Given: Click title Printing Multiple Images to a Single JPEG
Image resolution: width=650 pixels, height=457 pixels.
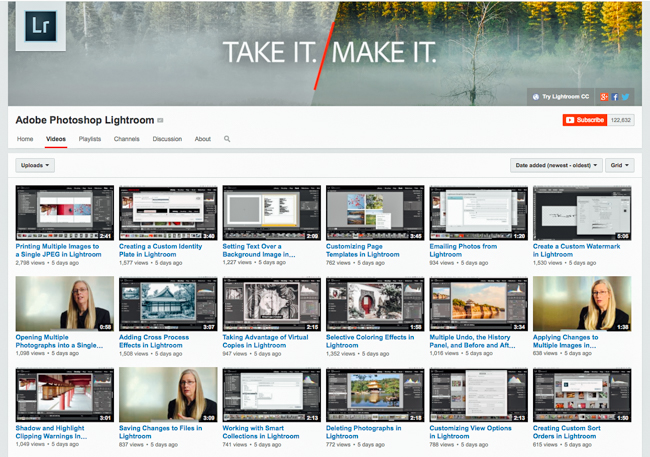Looking at the screenshot, I should 58,250.
